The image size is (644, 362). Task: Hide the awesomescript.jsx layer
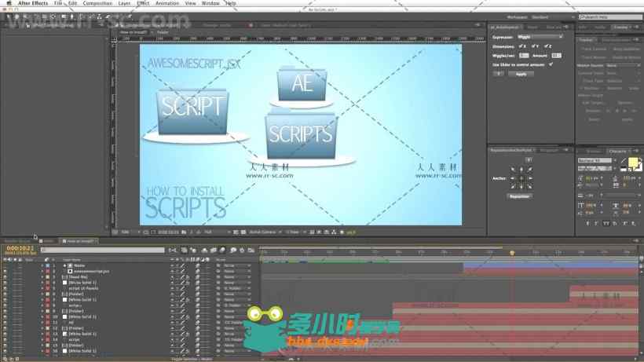(5, 271)
